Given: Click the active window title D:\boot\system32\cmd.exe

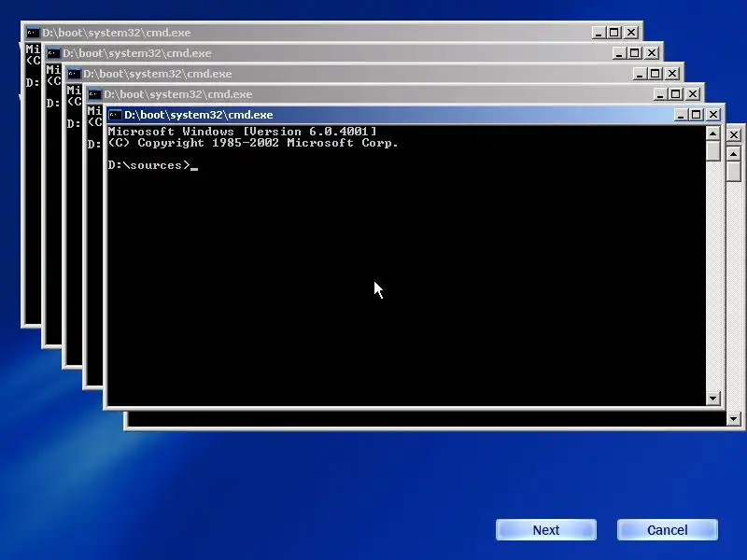Looking at the screenshot, I should [198, 115].
